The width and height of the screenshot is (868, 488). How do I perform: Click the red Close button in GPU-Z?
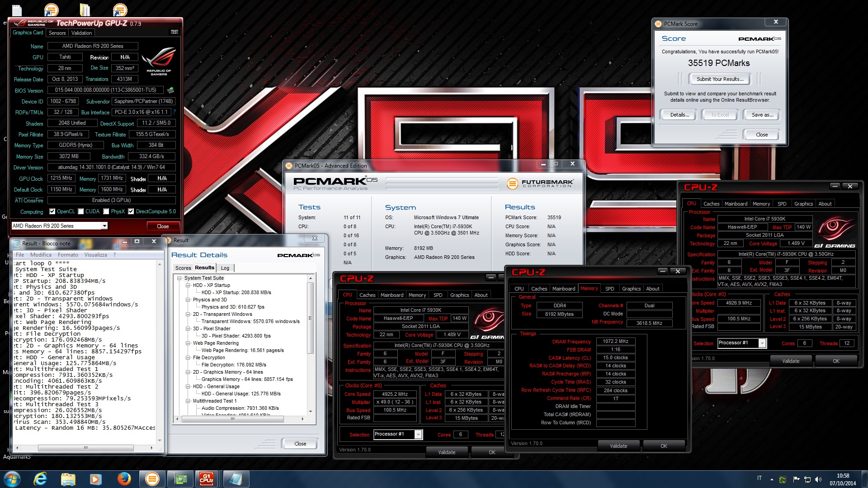coord(163,226)
